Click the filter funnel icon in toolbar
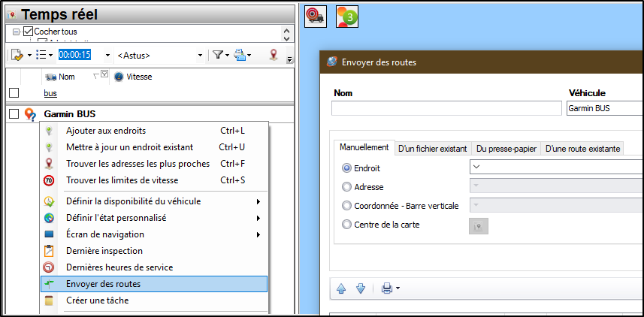This screenshot has height=317, width=644. click(x=216, y=55)
